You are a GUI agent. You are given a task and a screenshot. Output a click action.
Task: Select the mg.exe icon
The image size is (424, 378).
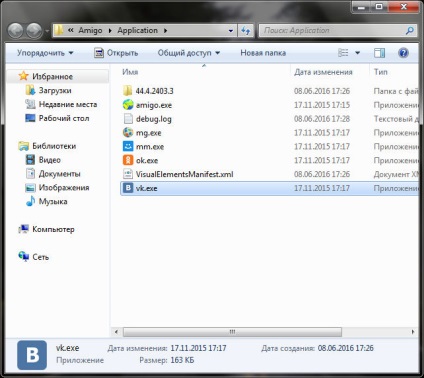(128, 133)
